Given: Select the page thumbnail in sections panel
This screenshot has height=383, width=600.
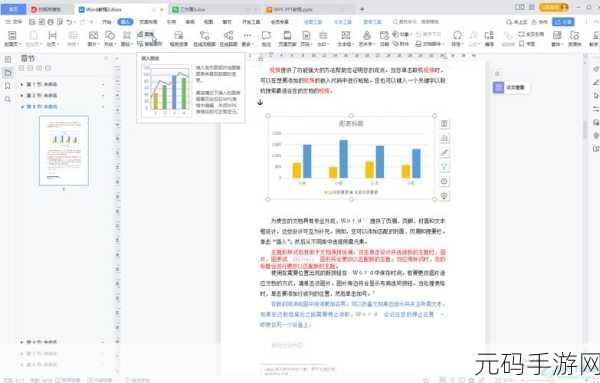Looking at the screenshot, I should (64, 151).
